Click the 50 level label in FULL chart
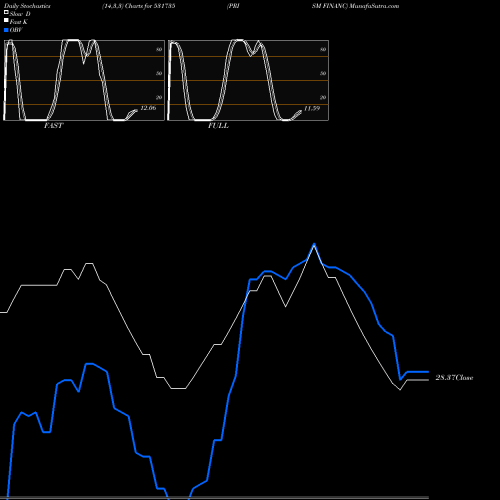 [323, 73]
